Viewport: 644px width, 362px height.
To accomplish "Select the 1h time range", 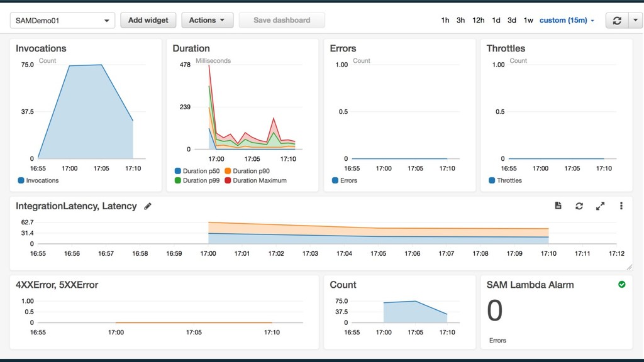I will pos(445,20).
